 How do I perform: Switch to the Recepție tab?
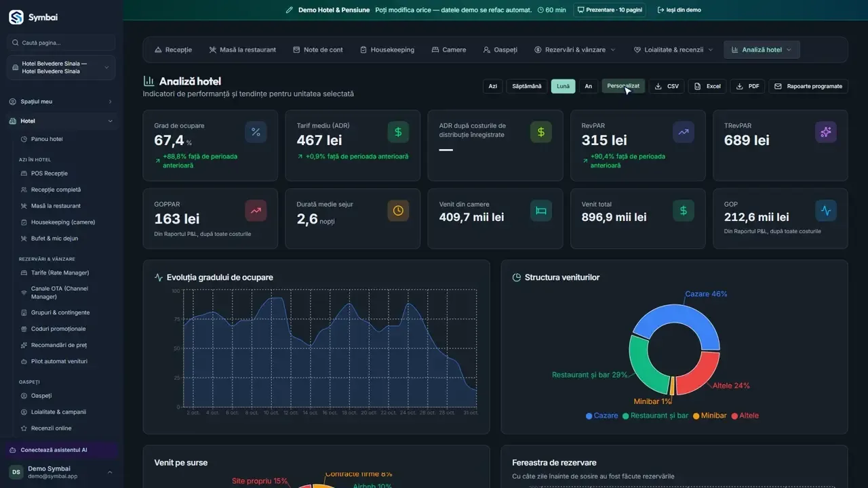(174, 49)
